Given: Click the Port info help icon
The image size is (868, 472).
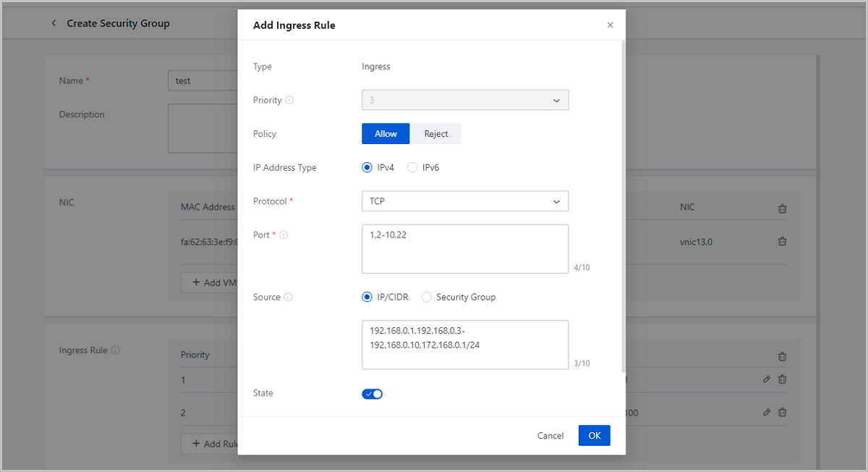Looking at the screenshot, I should pos(284,235).
